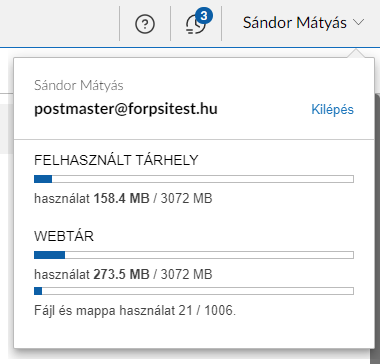Click the FELHASZNÁLT TÁRHELY heading
Screen dimensions: 380x364
point(116,160)
